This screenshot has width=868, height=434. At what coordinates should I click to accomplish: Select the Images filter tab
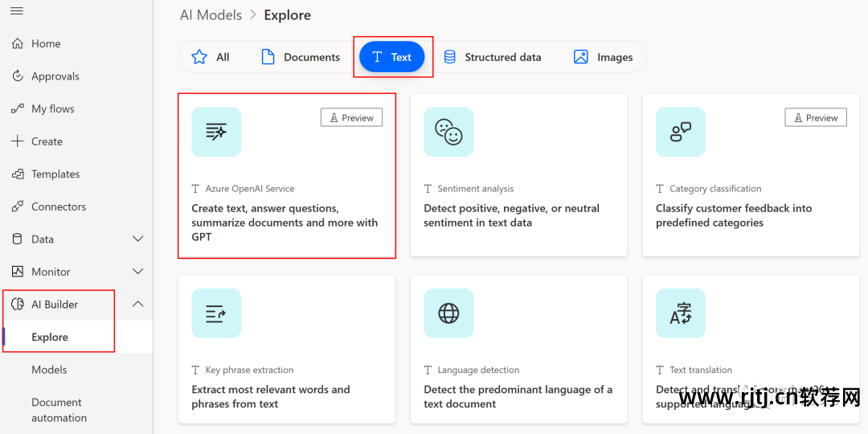[603, 57]
